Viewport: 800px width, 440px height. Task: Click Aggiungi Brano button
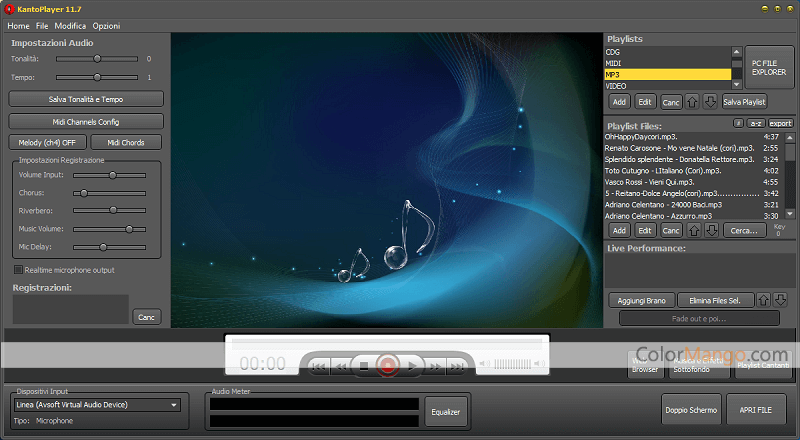click(x=642, y=301)
